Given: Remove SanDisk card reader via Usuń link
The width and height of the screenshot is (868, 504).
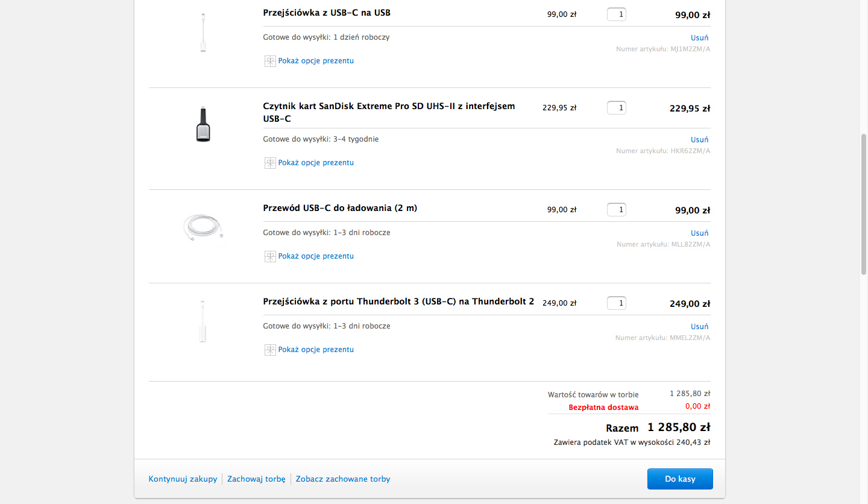Looking at the screenshot, I should 699,140.
